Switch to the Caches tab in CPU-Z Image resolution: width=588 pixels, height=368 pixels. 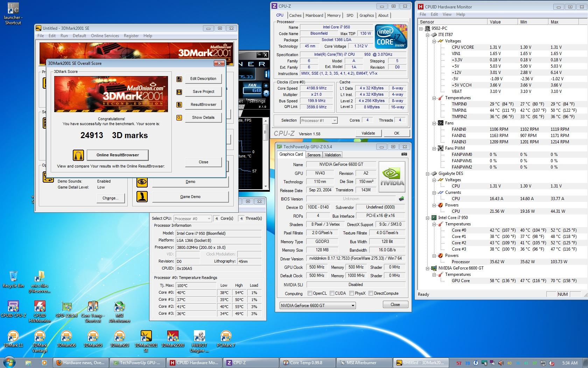pyautogui.click(x=295, y=15)
